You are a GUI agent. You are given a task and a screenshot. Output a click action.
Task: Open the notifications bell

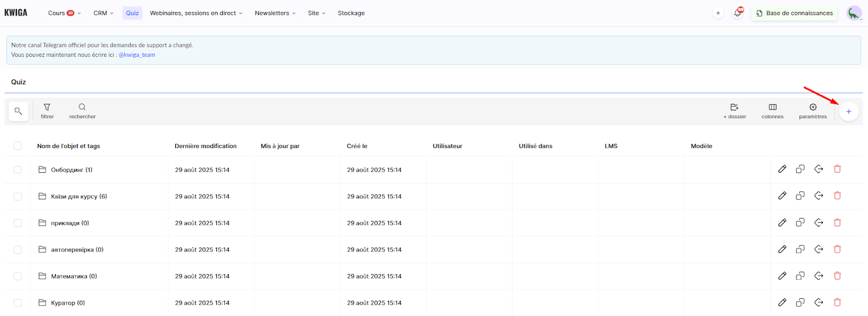737,13
